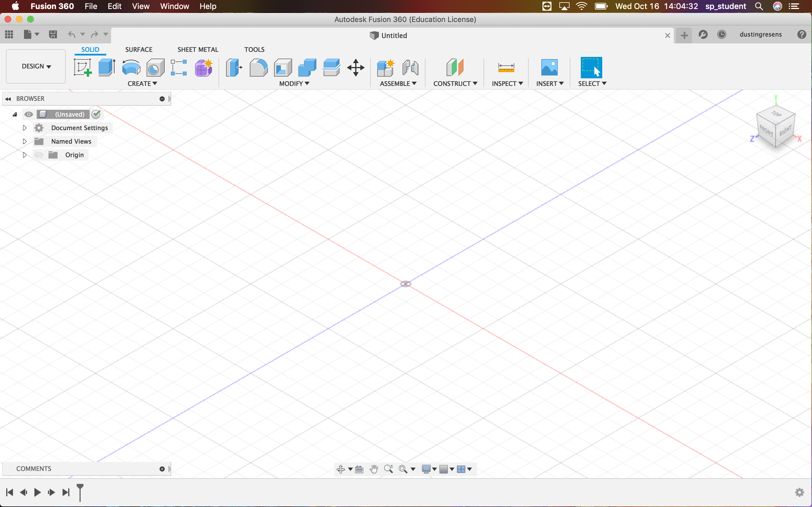Switch to the SURFACE tab
Viewport: 812px width, 507px height.
(138, 50)
